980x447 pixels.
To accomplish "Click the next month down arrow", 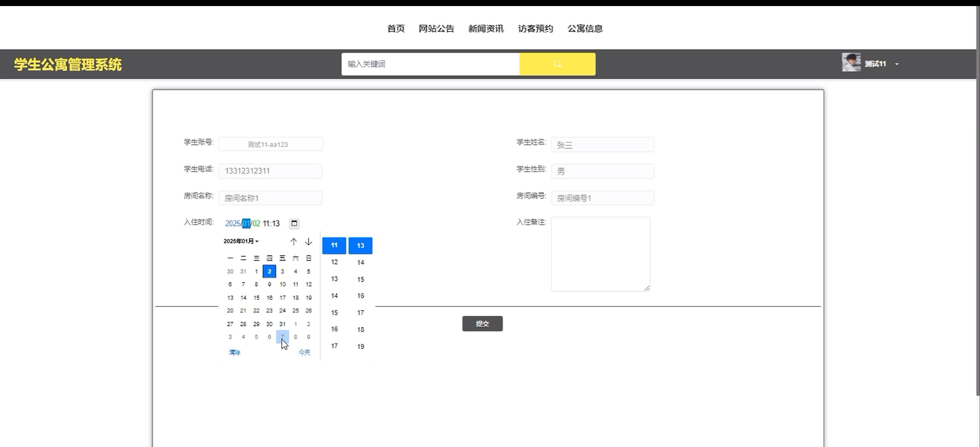I will tap(309, 242).
